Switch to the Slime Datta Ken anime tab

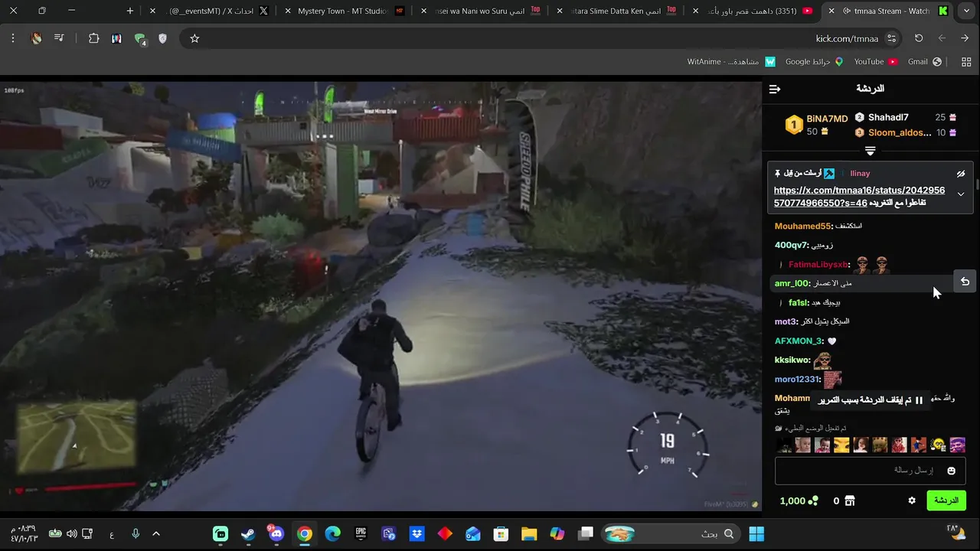616,11
